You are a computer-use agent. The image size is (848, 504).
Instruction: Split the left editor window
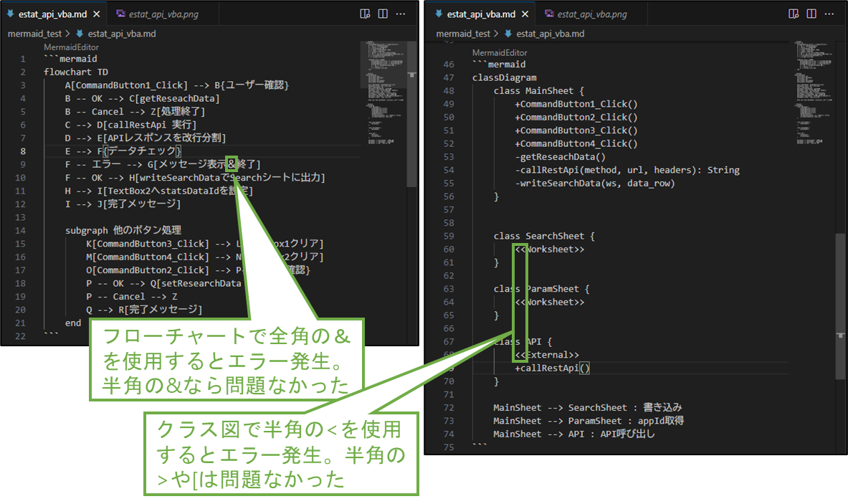click(x=383, y=14)
